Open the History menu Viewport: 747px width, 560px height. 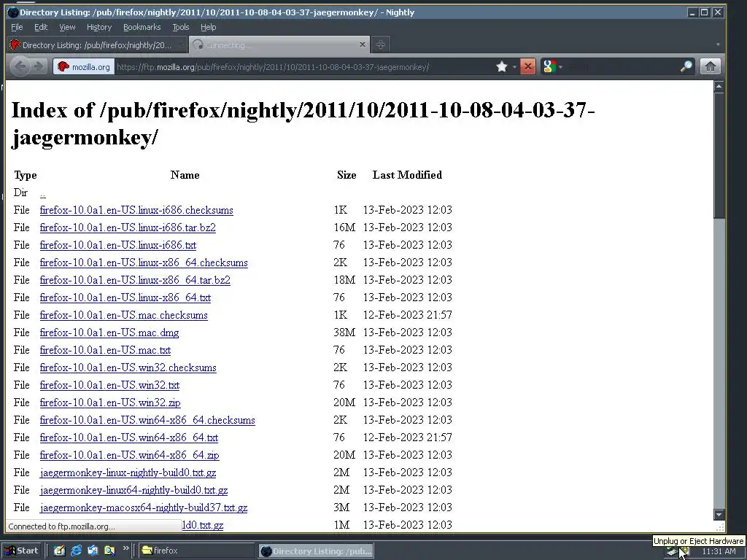click(99, 27)
